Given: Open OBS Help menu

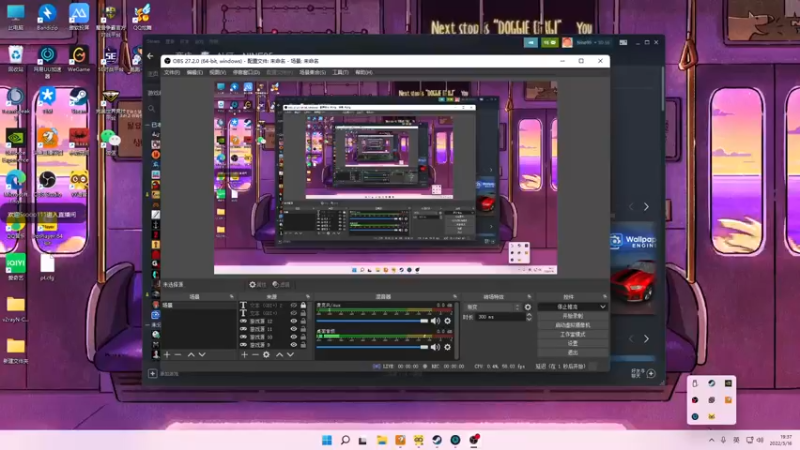Looking at the screenshot, I should point(363,72).
